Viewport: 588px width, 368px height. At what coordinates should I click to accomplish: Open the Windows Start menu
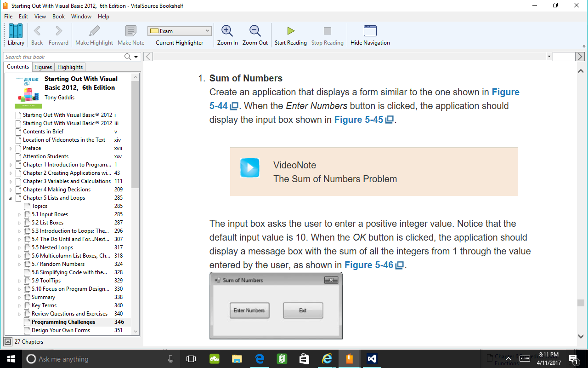click(x=11, y=359)
